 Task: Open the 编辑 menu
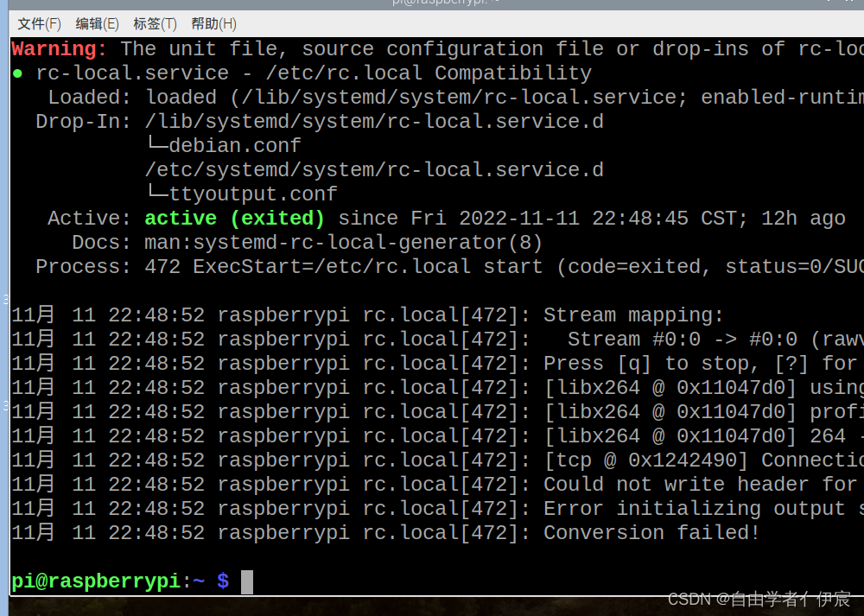pyautogui.click(x=96, y=23)
